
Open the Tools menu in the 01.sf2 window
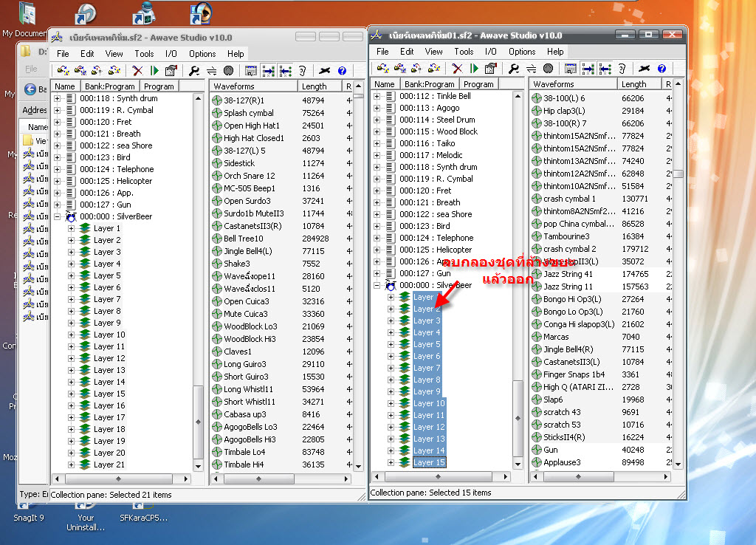(464, 52)
